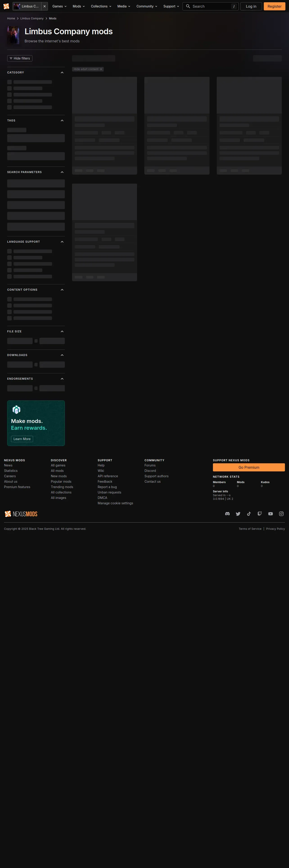
Task: Open the Privacy Policy link
Action: point(275,529)
